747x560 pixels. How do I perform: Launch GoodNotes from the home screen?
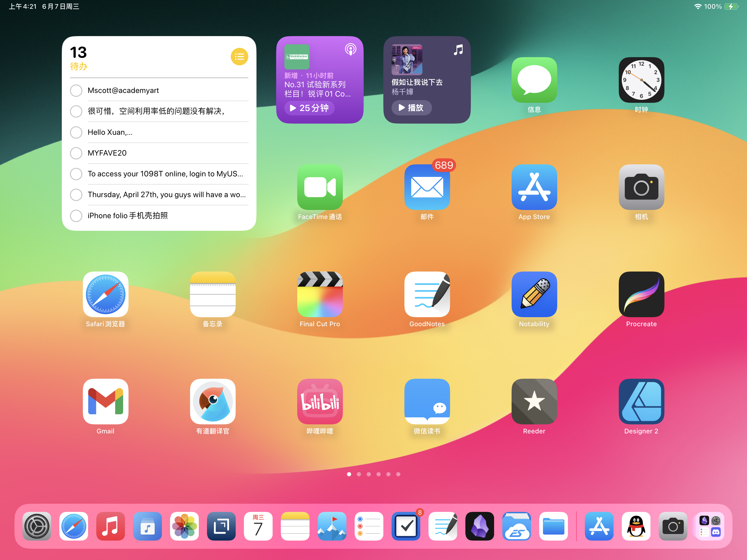427,294
